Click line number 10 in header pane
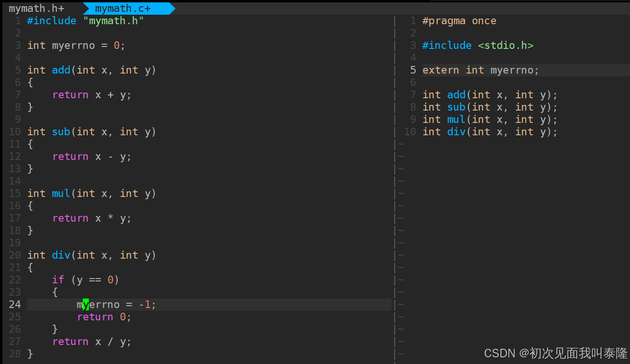 click(x=410, y=132)
